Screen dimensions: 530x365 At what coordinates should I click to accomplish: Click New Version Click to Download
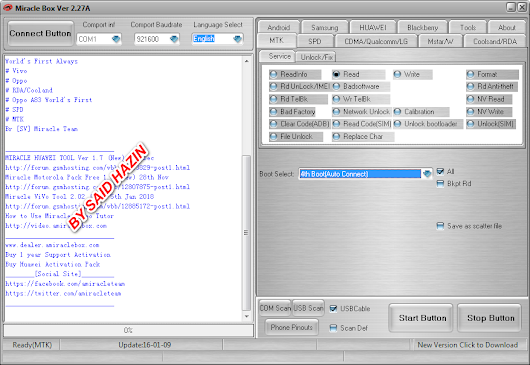pyautogui.click(x=467, y=345)
